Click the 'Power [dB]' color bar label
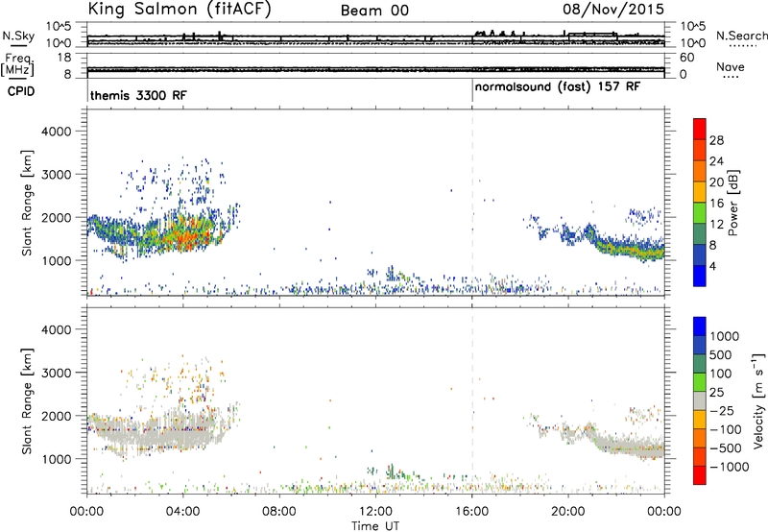768x532 pixels. [x=732, y=203]
